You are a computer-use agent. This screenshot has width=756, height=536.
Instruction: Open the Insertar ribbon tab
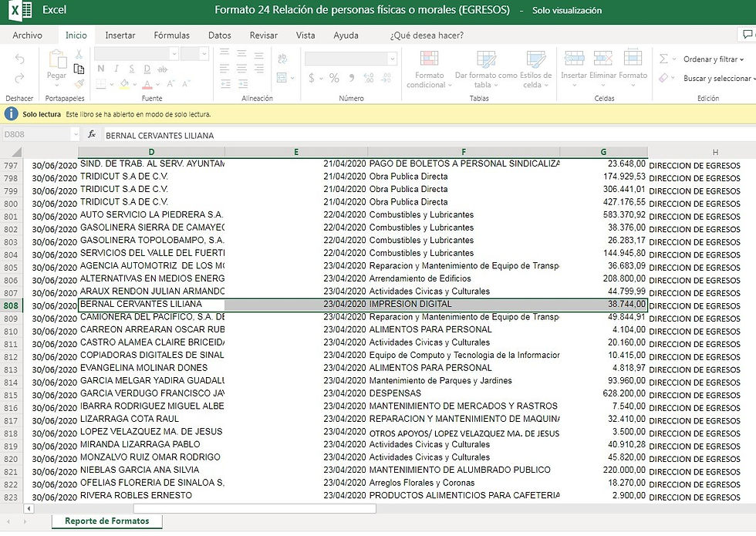pos(120,35)
